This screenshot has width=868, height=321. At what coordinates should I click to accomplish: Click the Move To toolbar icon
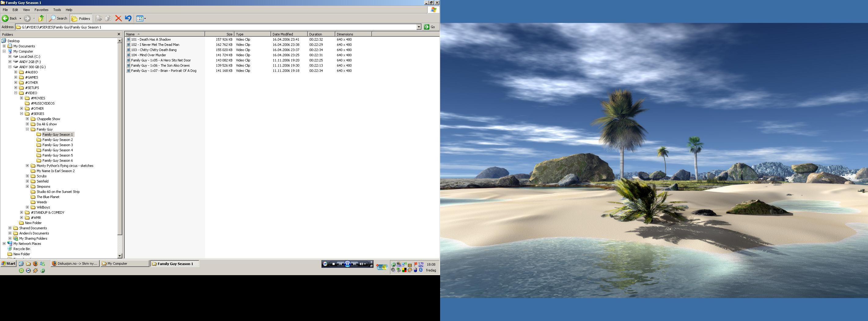tap(99, 18)
